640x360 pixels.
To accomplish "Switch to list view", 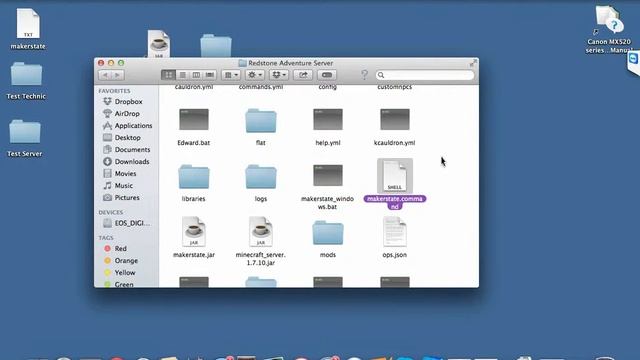I will pyautogui.click(x=182, y=75).
